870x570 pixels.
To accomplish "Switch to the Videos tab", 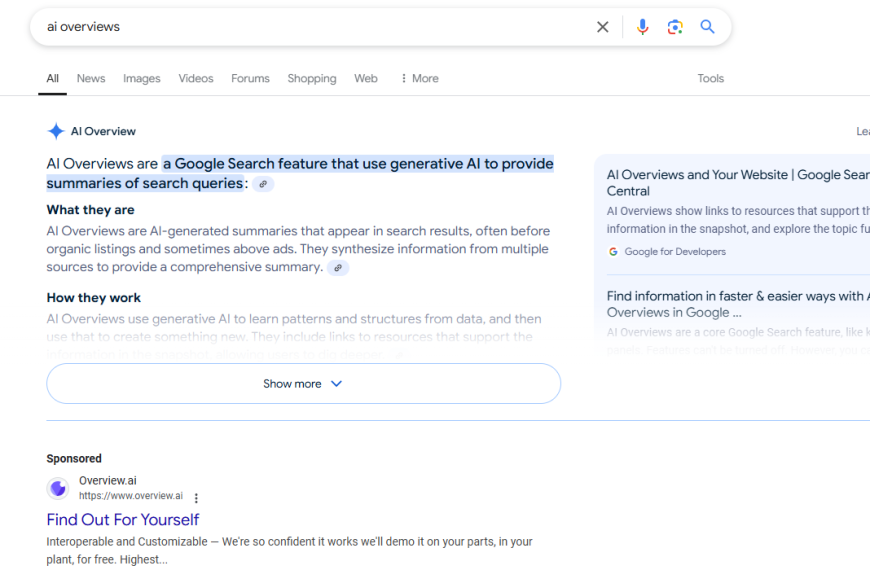I will click(x=196, y=78).
